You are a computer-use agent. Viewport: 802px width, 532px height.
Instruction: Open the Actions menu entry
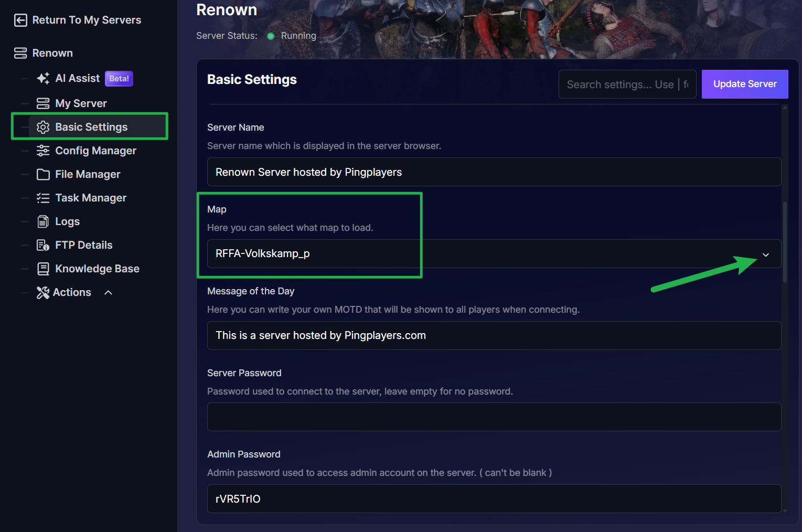pos(72,292)
